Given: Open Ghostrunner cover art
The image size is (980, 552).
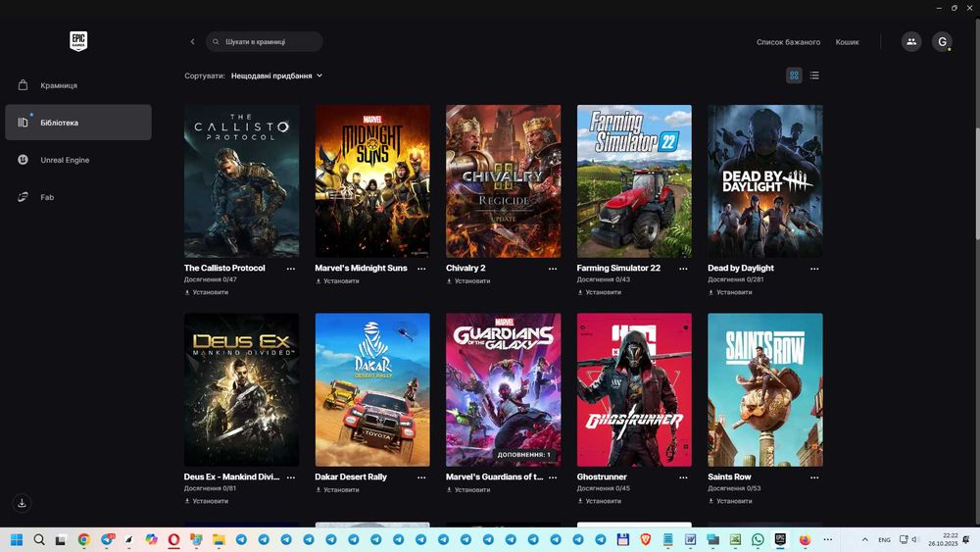Looking at the screenshot, I should point(634,390).
